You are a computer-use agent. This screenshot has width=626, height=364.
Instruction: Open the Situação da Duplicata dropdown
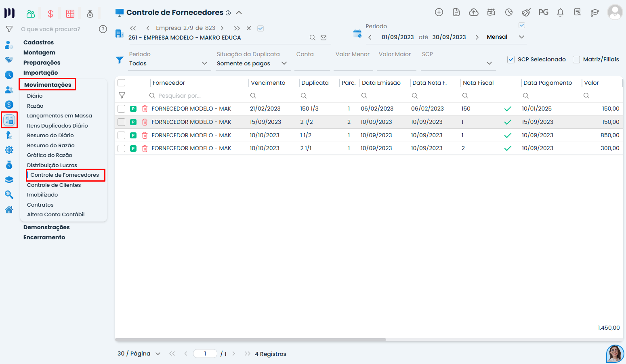[251, 63]
